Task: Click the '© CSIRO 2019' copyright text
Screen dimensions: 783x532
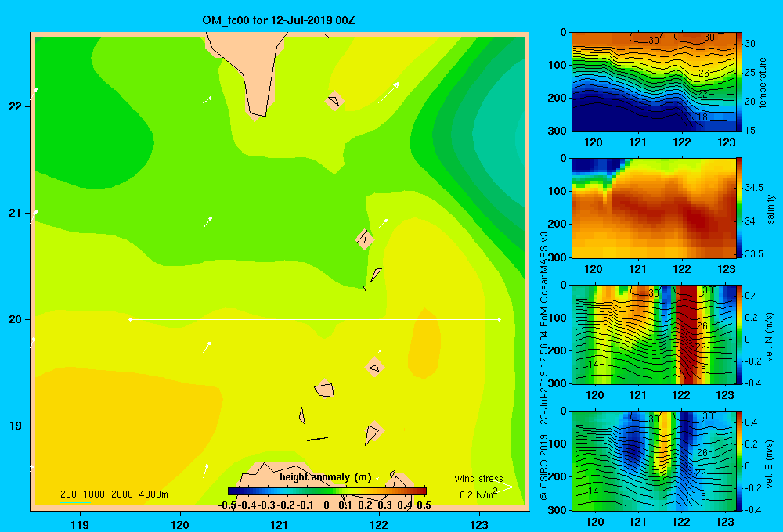Action: (x=544, y=467)
